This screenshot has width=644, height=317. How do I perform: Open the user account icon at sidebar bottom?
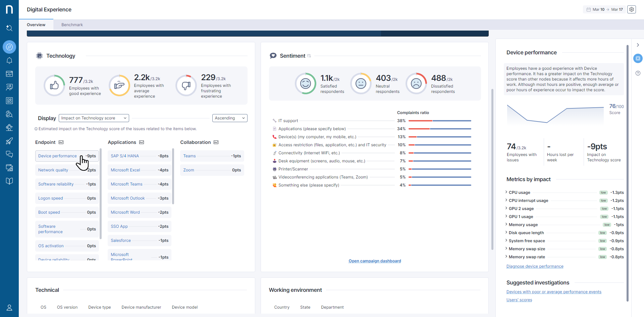tap(9, 308)
